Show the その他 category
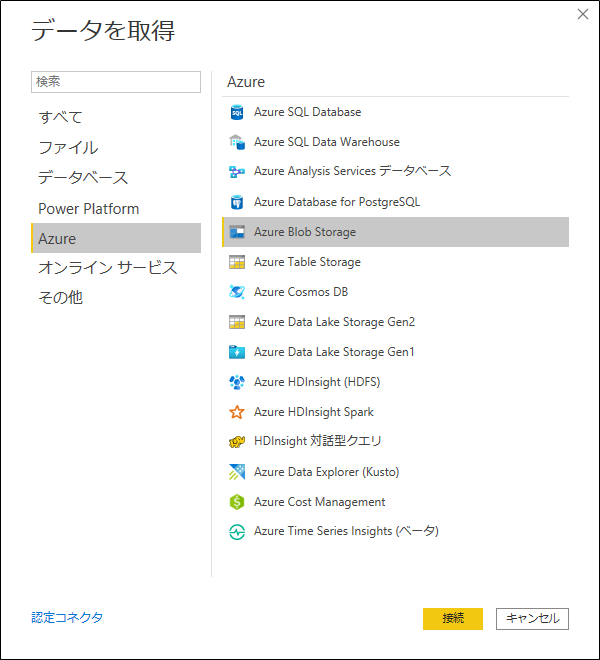The image size is (600, 660). (116, 298)
